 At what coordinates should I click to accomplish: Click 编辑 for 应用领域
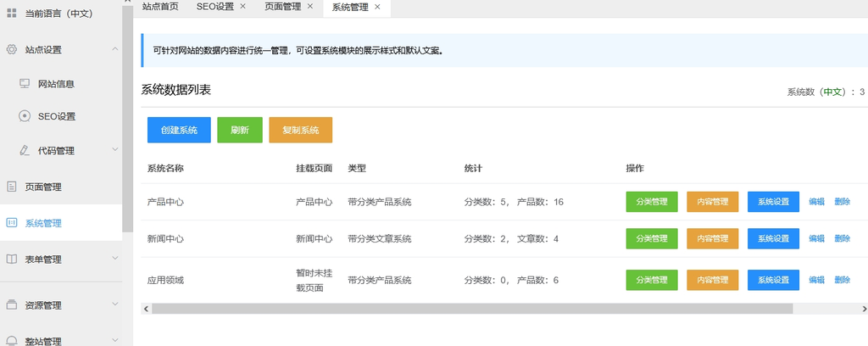(816, 280)
